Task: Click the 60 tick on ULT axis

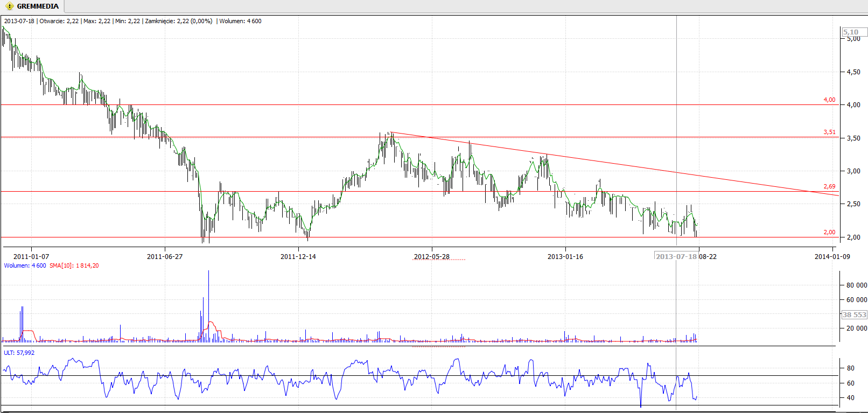Action: (x=851, y=383)
